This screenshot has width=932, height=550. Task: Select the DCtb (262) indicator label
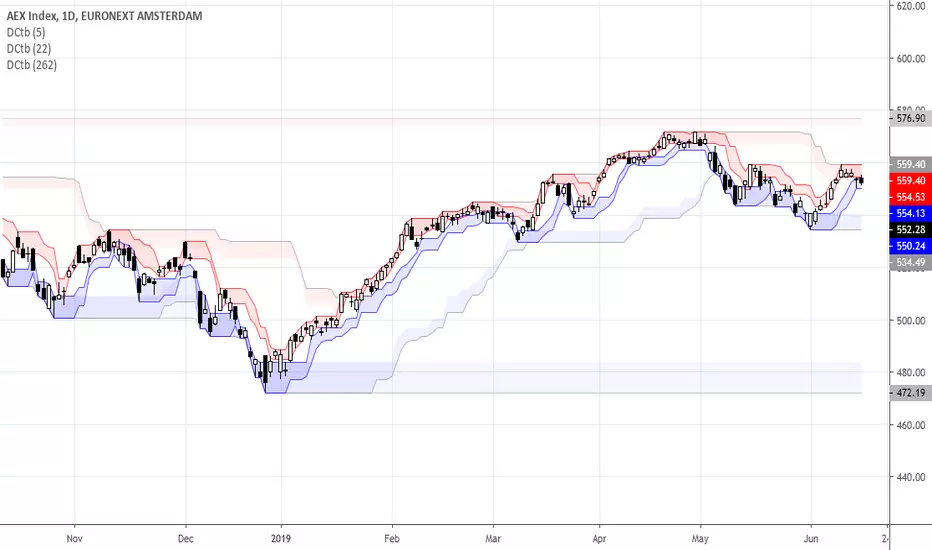32,65
